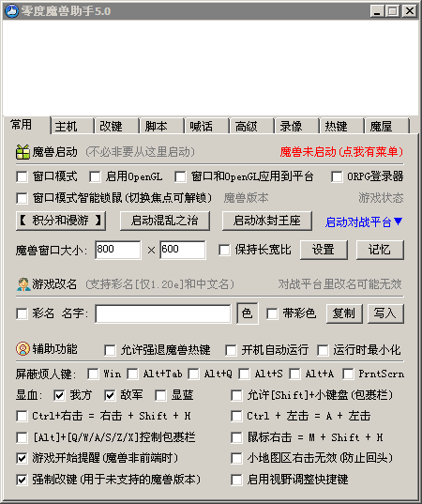Tick 鼠标右击 = M + Shift + H checkbox
422x504 pixels.
click(236, 437)
